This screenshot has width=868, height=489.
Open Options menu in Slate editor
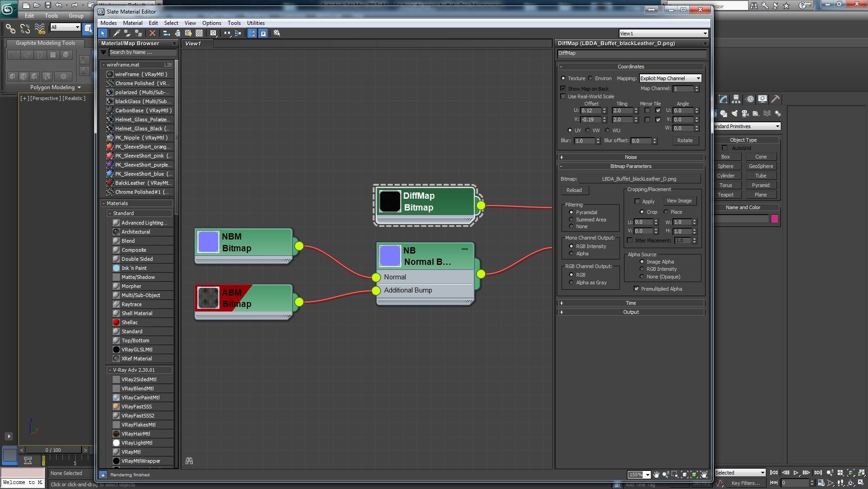[x=212, y=23]
